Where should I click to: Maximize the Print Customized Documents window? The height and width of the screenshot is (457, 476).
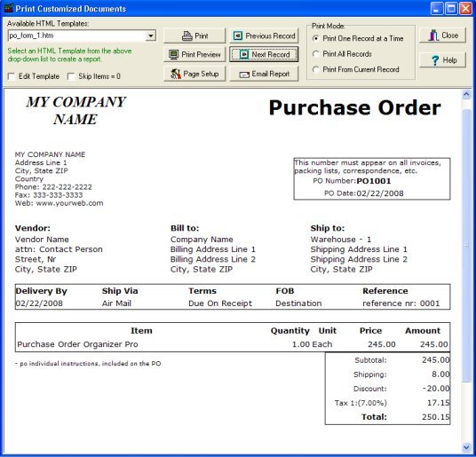click(451, 9)
